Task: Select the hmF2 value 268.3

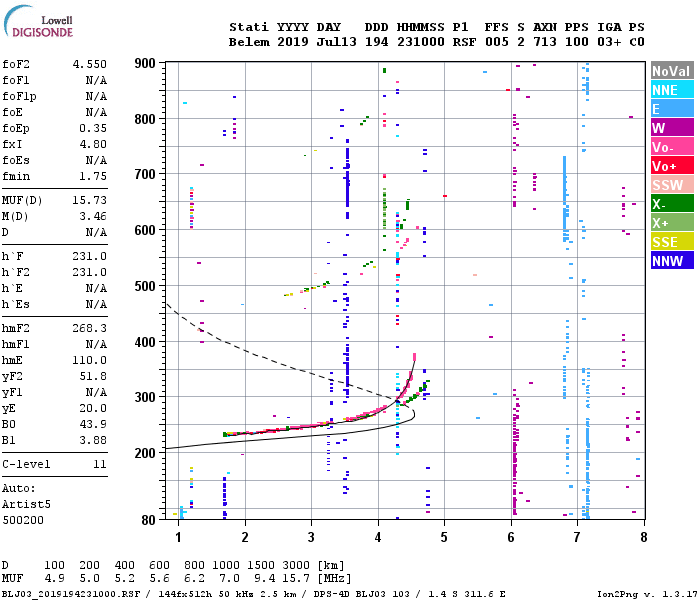Action: (x=90, y=329)
